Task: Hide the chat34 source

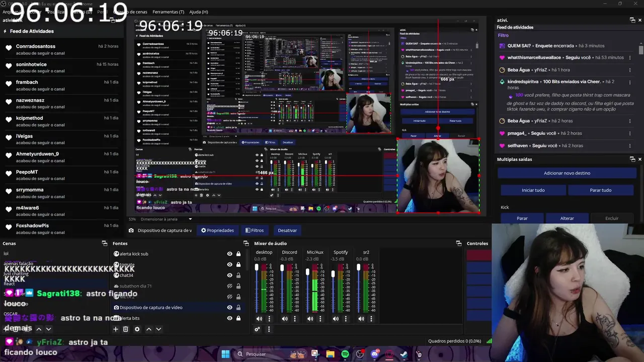Action: click(230, 276)
